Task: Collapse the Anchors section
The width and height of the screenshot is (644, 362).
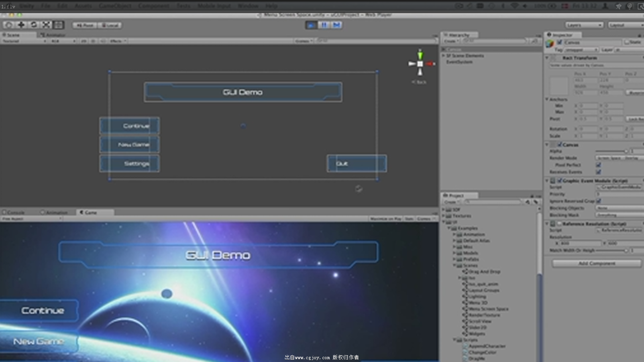Action: [547, 99]
